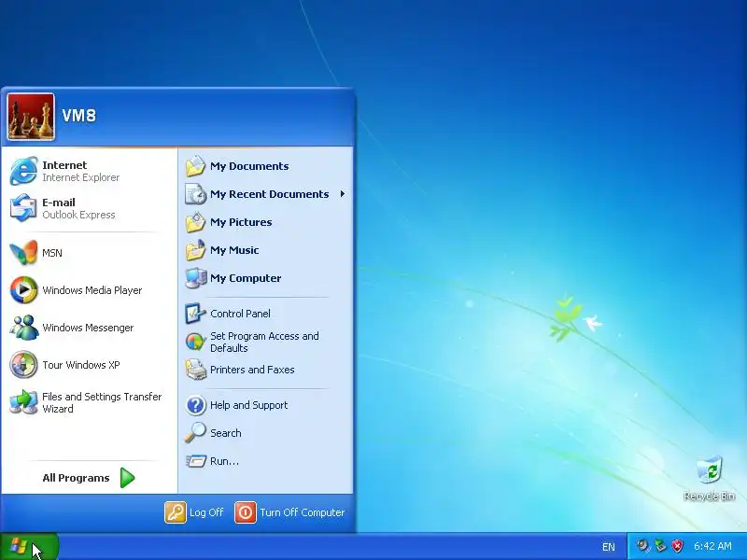Screen dimensions: 747x560
Task: Click the VM8 user name
Action: coord(79,115)
